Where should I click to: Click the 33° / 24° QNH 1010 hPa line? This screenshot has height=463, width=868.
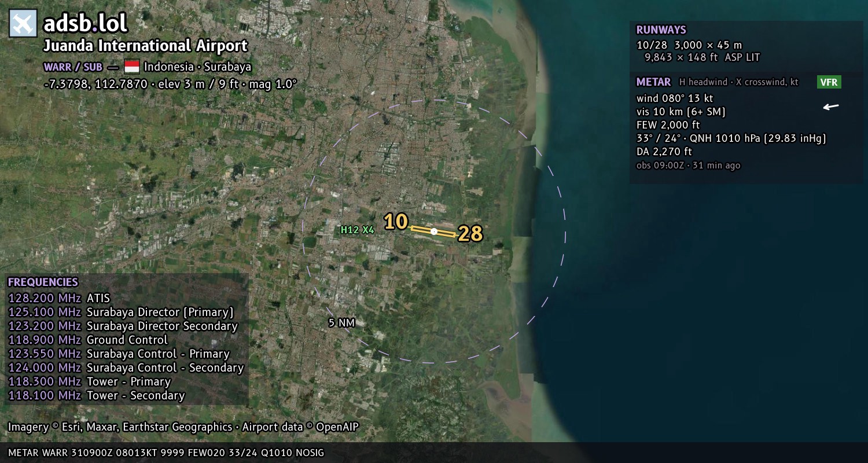731,138
